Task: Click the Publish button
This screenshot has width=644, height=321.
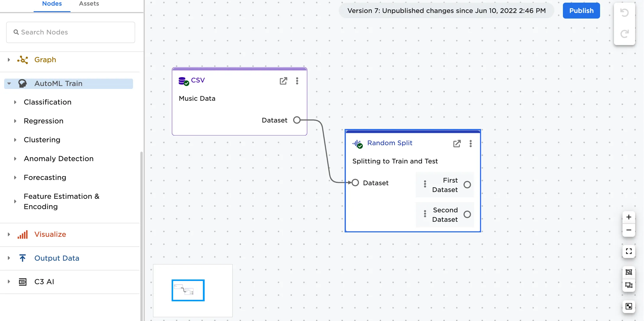Action: point(581,10)
